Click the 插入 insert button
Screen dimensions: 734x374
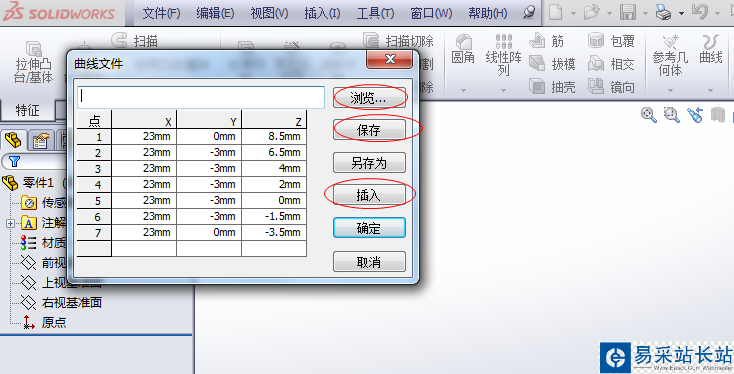pos(369,195)
